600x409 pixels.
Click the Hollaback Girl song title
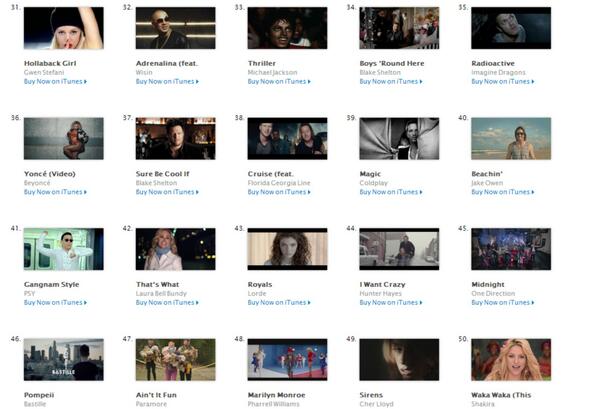(x=50, y=64)
